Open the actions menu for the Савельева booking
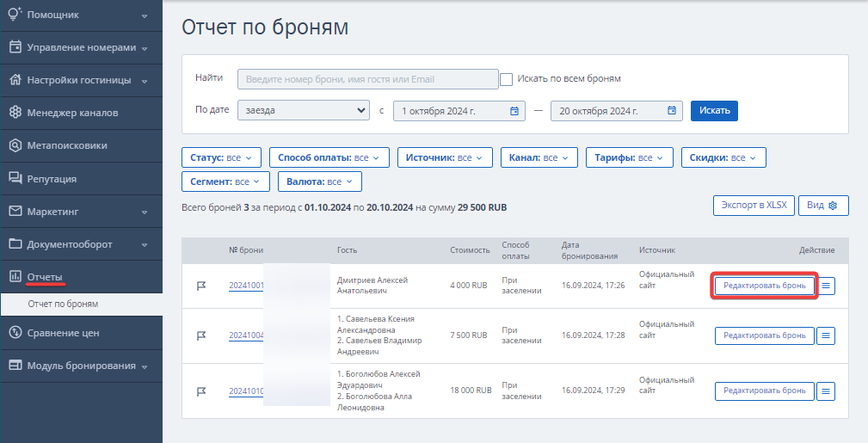Image resolution: width=868 pixels, height=443 pixels. tap(826, 335)
